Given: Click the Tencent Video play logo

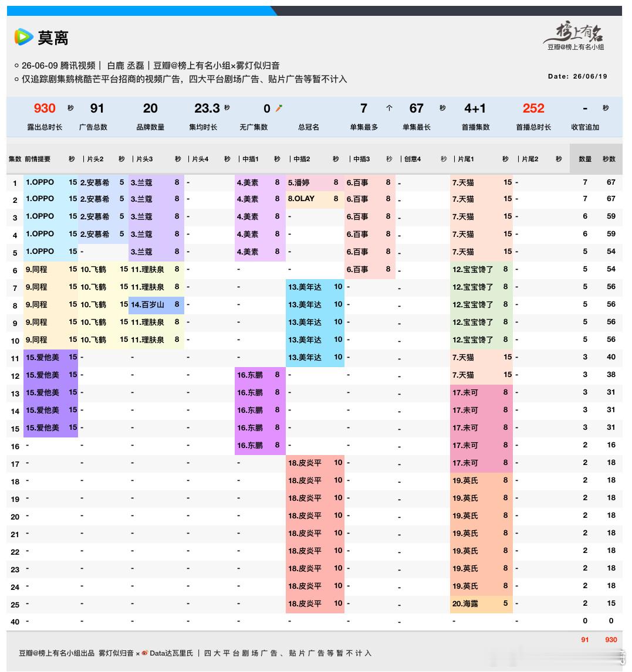Looking at the screenshot, I should [23, 38].
